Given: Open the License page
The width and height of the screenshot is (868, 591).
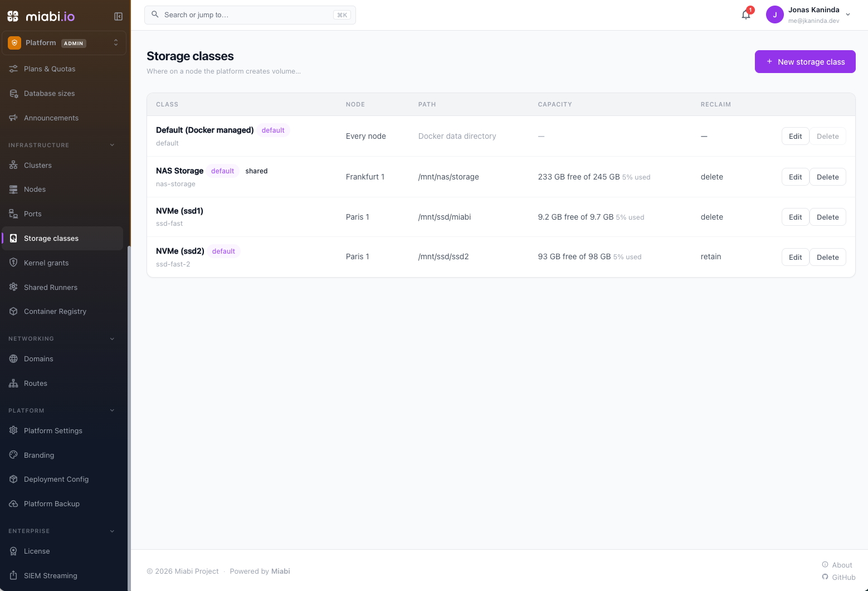Looking at the screenshot, I should tap(62, 551).
